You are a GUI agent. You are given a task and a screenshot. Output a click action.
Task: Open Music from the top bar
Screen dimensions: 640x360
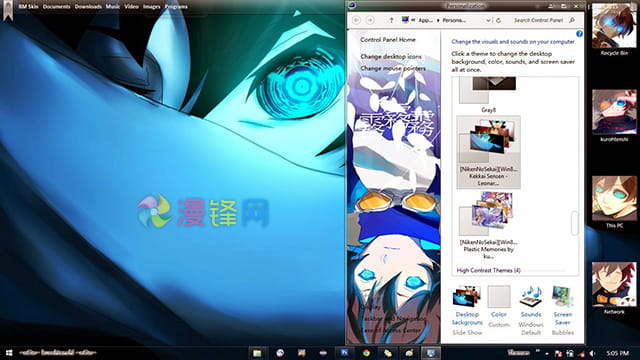[113, 7]
